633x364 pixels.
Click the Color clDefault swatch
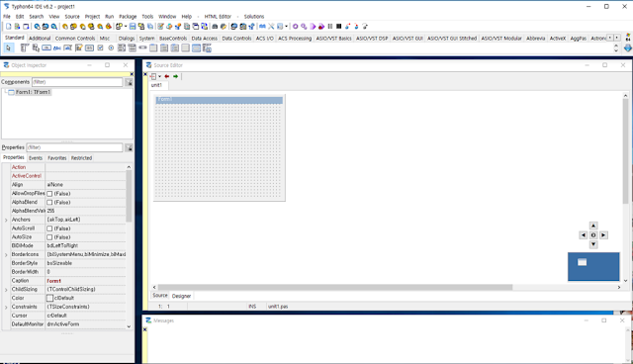pos(49,298)
